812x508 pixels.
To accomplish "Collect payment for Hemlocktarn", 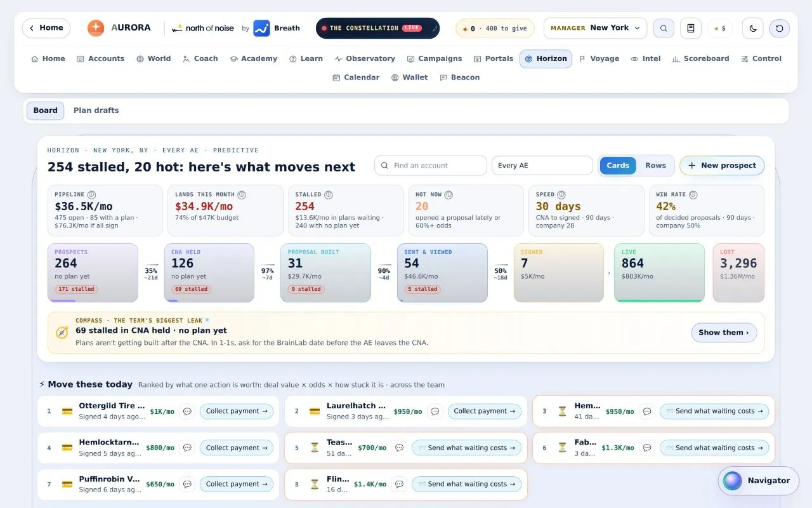I will (x=237, y=448).
